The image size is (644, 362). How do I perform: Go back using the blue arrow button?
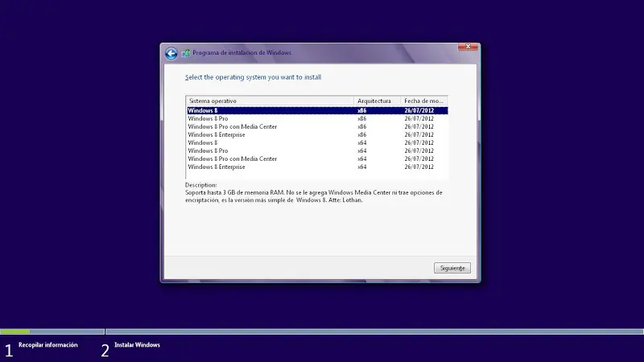pos(171,53)
